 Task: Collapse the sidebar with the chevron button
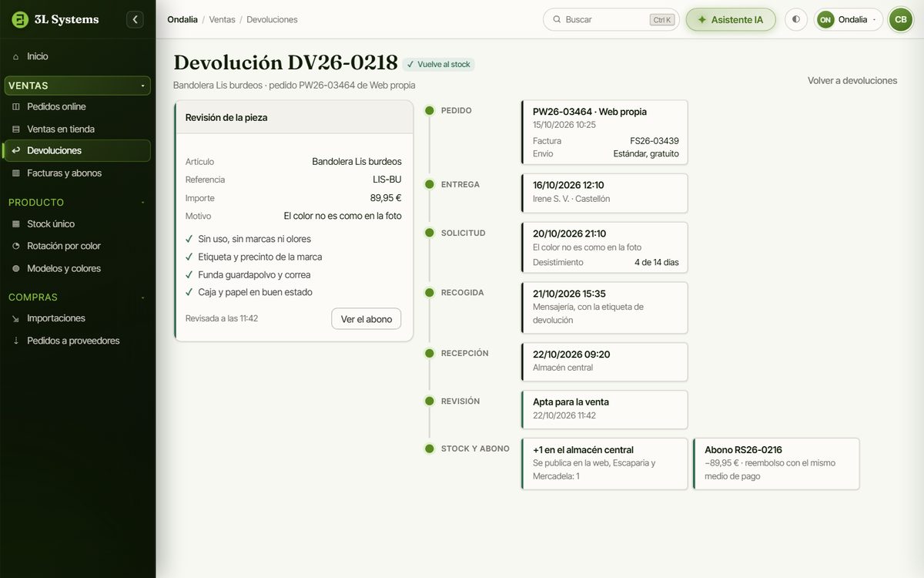pyautogui.click(x=135, y=19)
